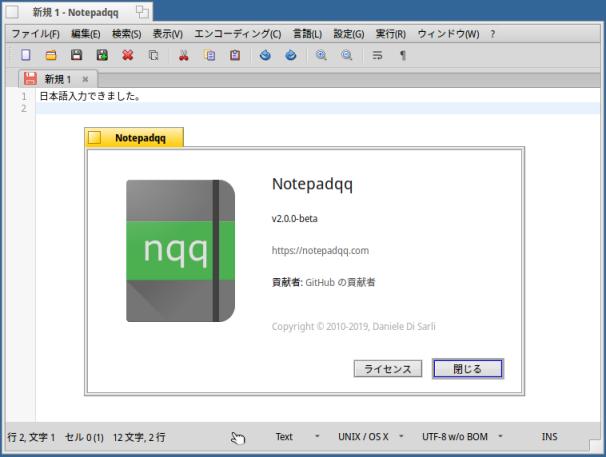Open a file using the folder icon
The height and width of the screenshot is (457, 606).
[x=51, y=55]
